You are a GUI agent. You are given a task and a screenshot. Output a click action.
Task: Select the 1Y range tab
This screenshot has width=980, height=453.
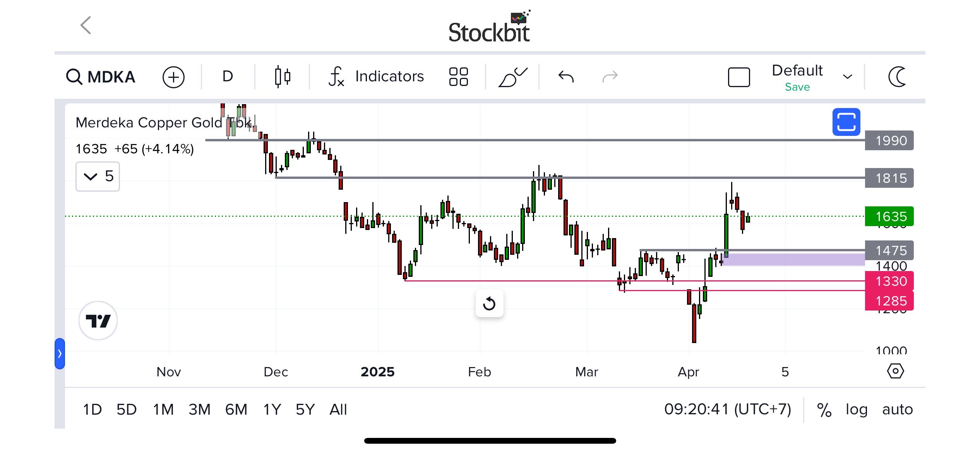click(272, 409)
